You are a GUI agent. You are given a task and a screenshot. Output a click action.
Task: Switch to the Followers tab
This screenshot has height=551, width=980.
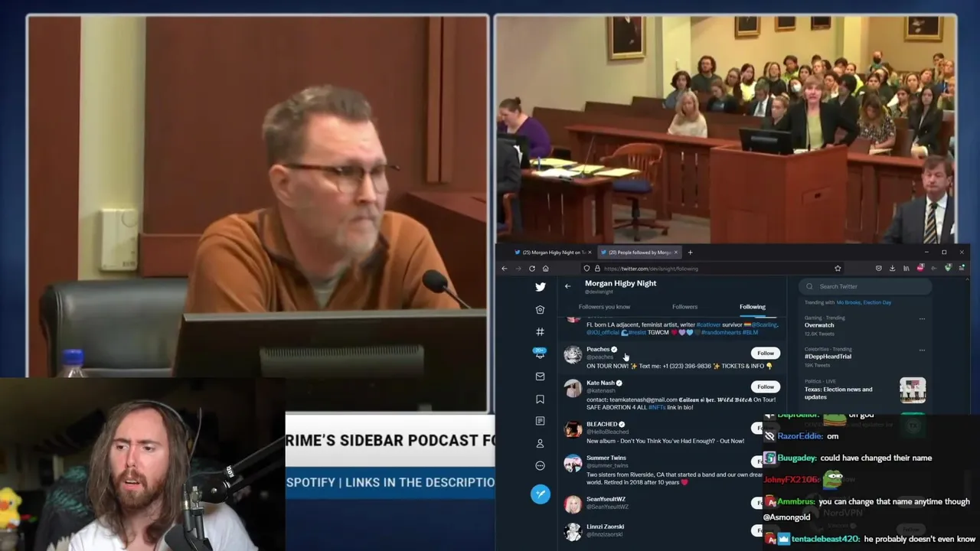(x=684, y=307)
